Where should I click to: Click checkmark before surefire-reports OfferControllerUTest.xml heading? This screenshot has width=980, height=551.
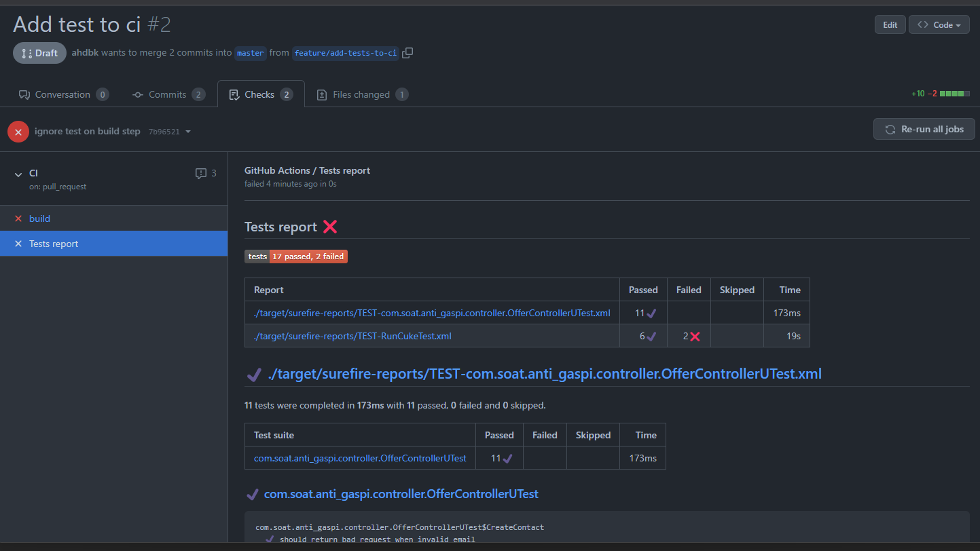[x=254, y=374]
